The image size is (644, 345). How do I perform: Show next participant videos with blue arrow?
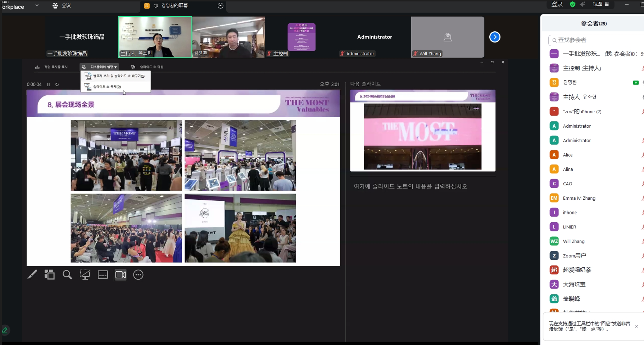(495, 37)
